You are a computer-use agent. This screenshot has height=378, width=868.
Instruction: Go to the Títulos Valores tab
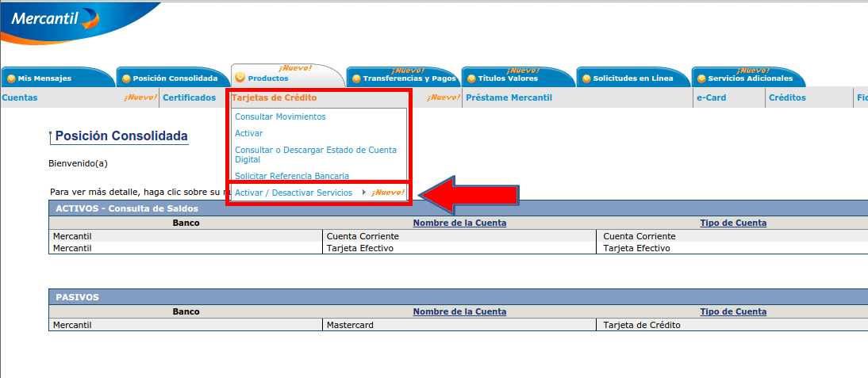click(x=518, y=78)
